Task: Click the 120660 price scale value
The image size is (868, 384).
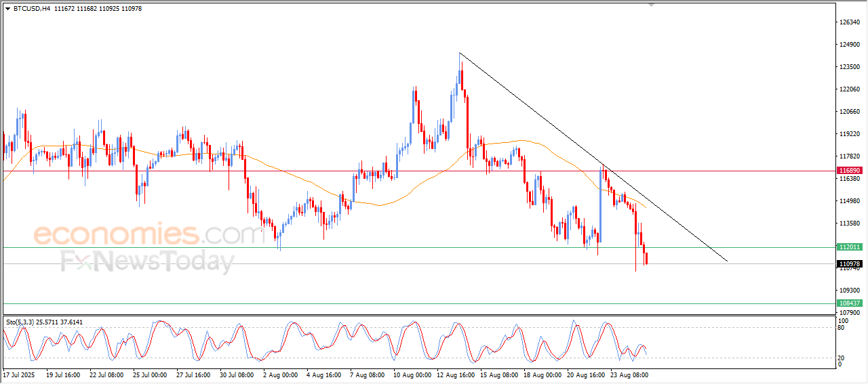Action: [850, 112]
